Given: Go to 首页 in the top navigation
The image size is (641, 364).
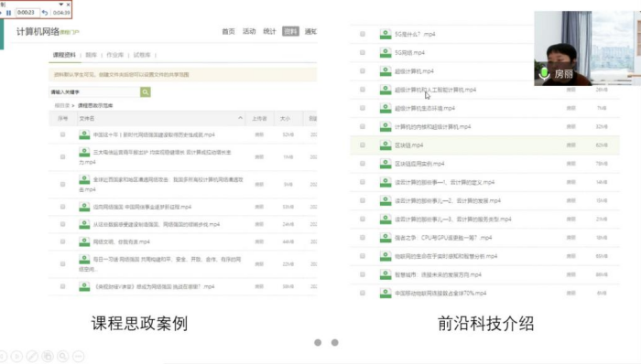Looking at the screenshot, I should pos(229,31).
